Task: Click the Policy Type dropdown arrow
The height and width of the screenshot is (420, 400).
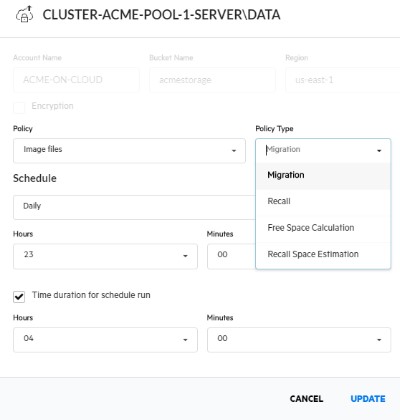Action: [x=379, y=151]
